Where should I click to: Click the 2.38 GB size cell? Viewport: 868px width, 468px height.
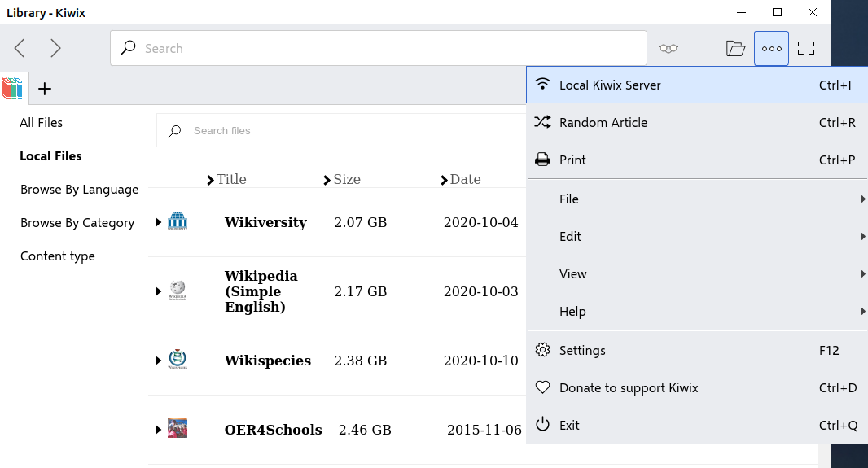coord(361,361)
